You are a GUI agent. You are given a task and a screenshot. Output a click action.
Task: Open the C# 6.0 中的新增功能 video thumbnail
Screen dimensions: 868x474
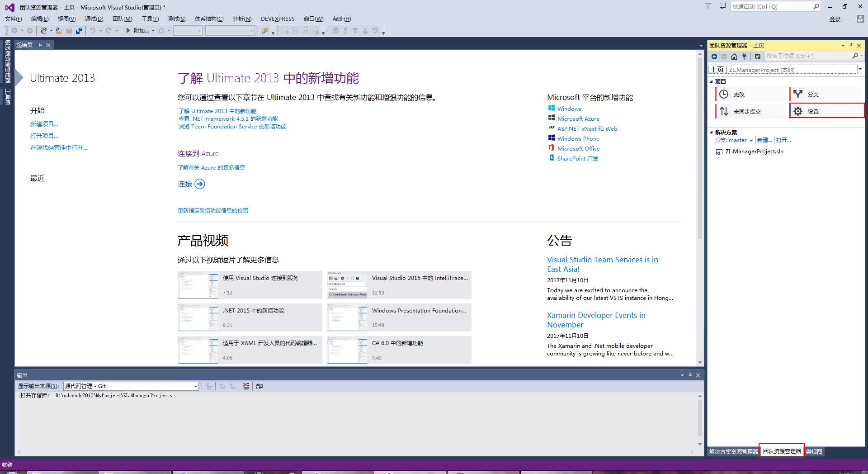(x=347, y=350)
